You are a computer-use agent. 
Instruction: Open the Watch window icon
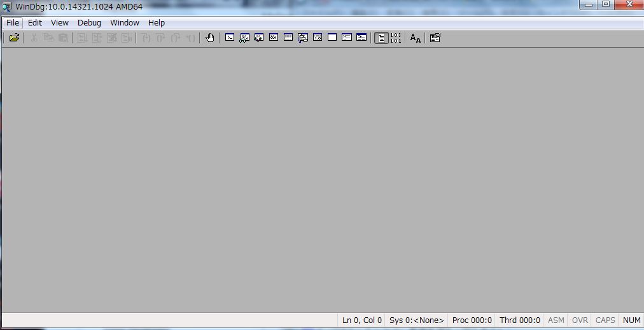[x=244, y=38]
